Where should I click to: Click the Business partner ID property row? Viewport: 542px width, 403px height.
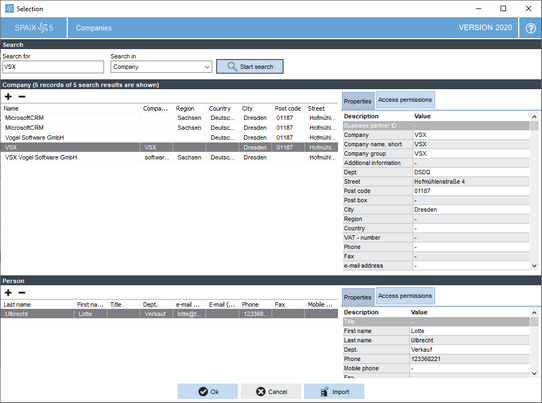pyautogui.click(x=436, y=126)
